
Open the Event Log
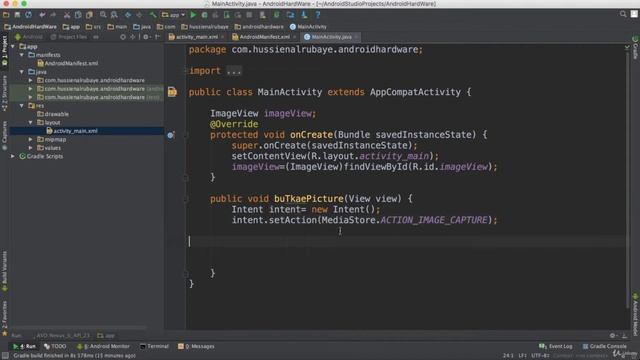[x=556, y=347]
